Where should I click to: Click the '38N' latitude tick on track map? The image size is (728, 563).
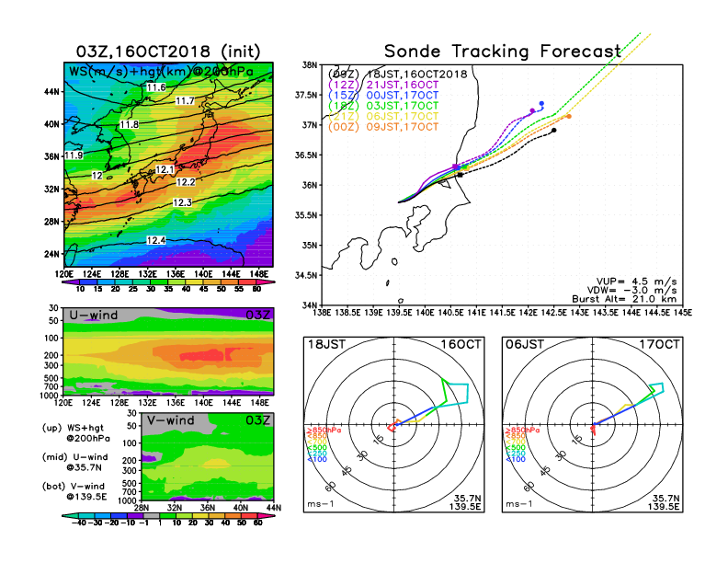[310, 64]
